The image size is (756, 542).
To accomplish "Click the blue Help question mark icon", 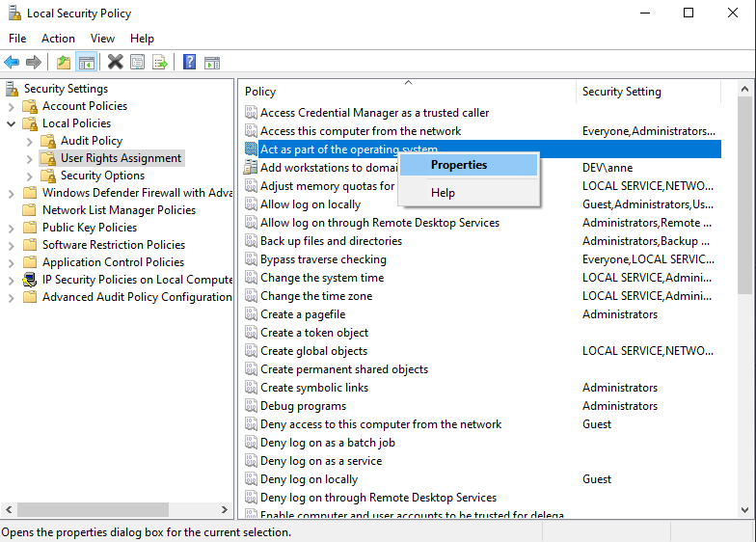I will [189, 63].
